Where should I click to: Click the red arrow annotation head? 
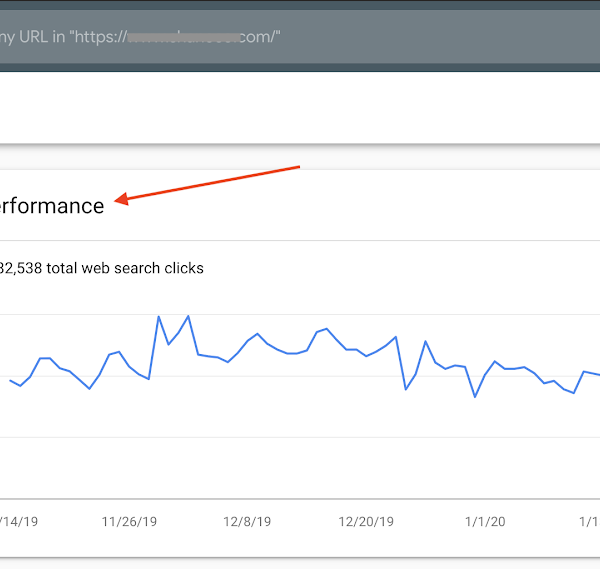(x=121, y=201)
